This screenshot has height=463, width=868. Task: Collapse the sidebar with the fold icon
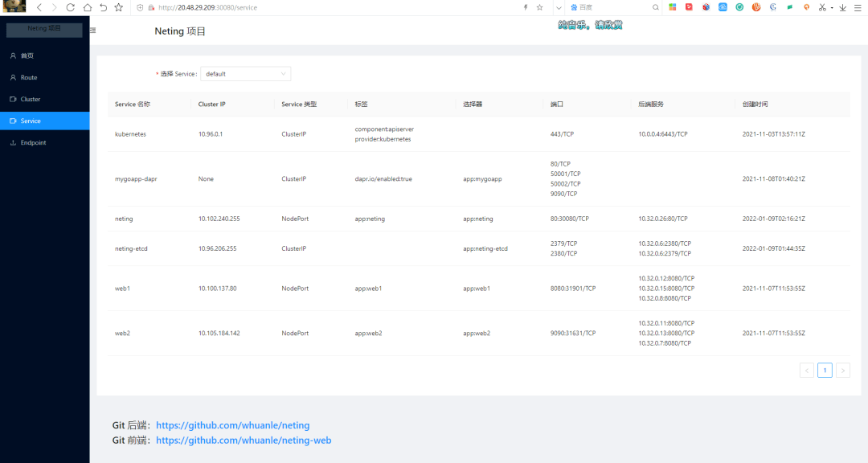92,31
